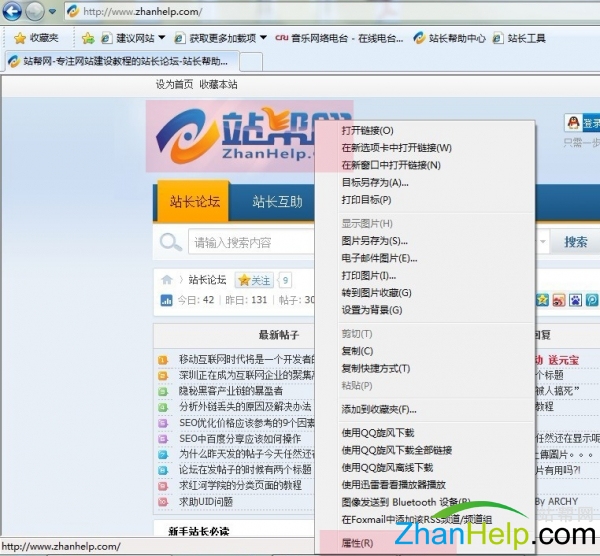The width and height of the screenshot is (600, 556).
Task: Click rank icon beside SEO优化价格 post
Action: 163,423
